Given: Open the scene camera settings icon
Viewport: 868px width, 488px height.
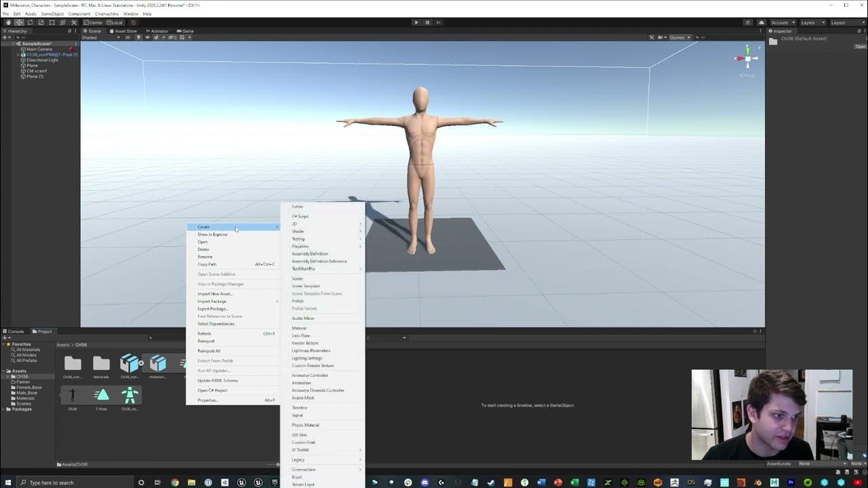Looking at the screenshot, I should 662,37.
